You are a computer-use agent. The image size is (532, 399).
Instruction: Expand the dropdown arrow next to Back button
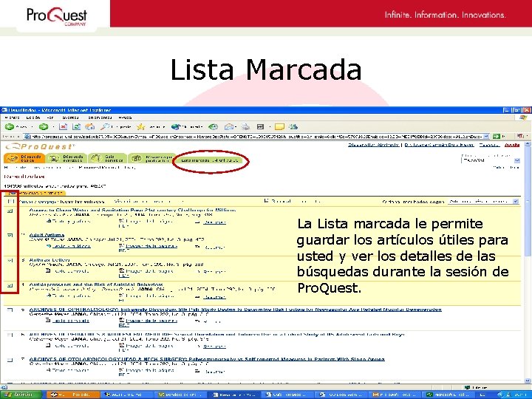pyautogui.click(x=33, y=127)
